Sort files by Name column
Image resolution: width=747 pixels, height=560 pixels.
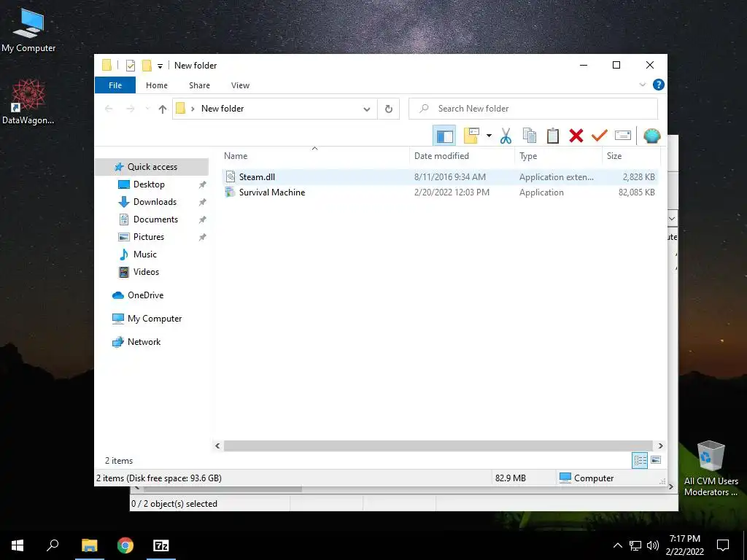[314, 156]
